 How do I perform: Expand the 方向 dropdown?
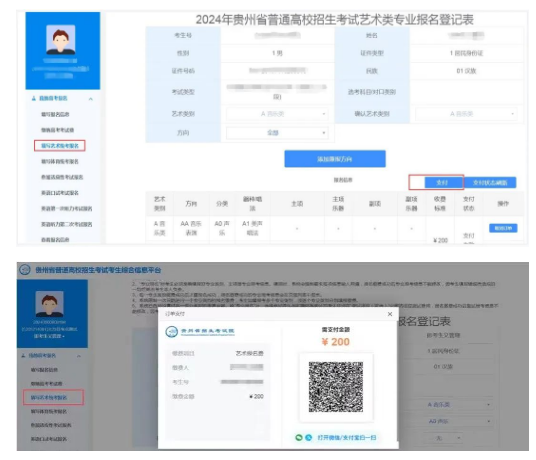[x=277, y=133]
